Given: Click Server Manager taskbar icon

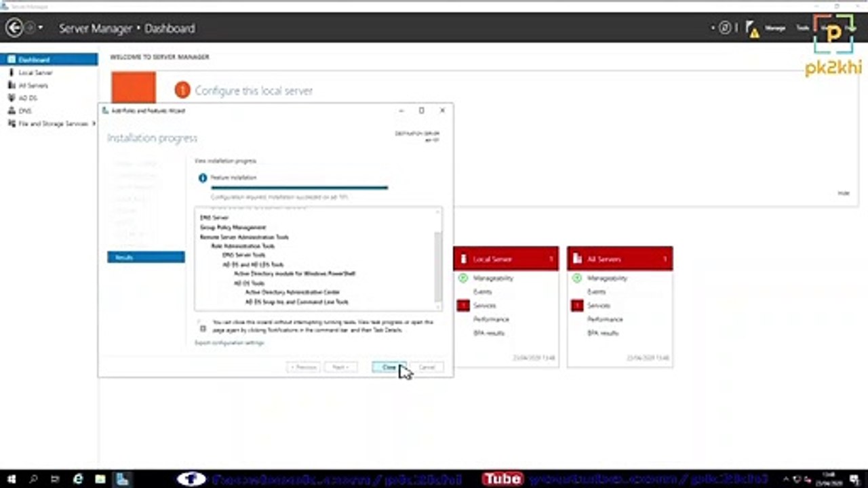Looking at the screenshot, I should click(122, 479).
